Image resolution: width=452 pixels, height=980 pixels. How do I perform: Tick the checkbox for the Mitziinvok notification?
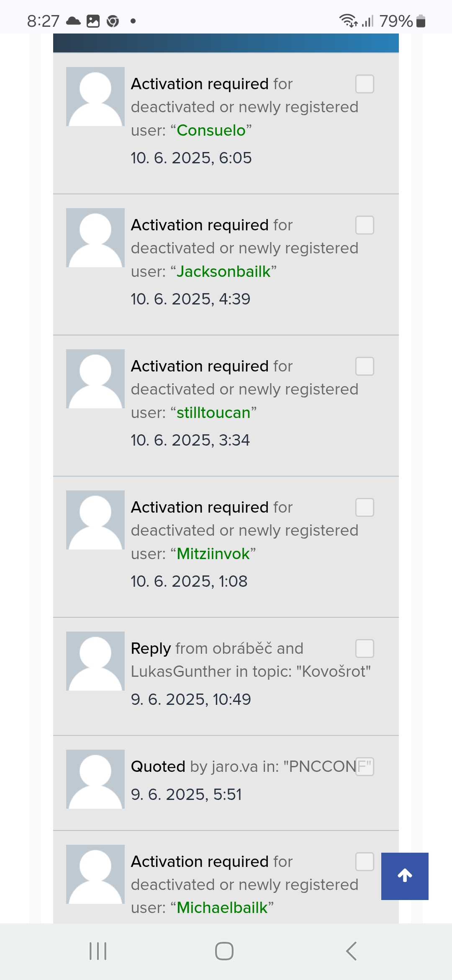(365, 508)
